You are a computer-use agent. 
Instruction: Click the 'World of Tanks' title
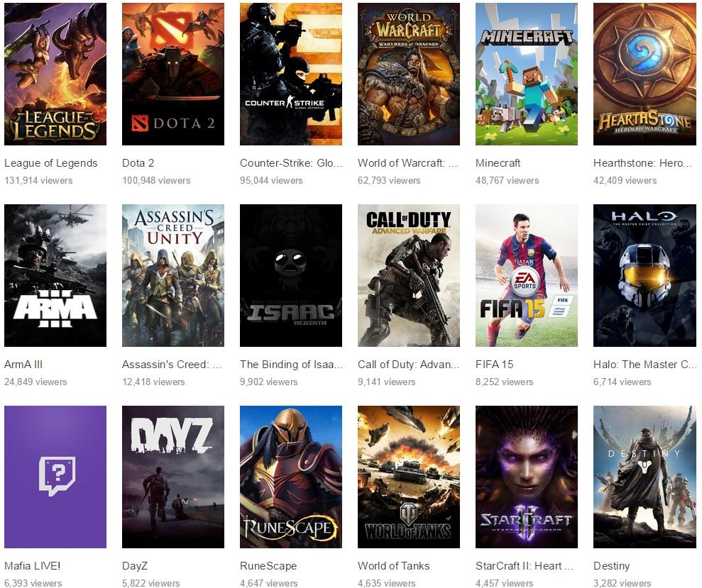[393, 566]
